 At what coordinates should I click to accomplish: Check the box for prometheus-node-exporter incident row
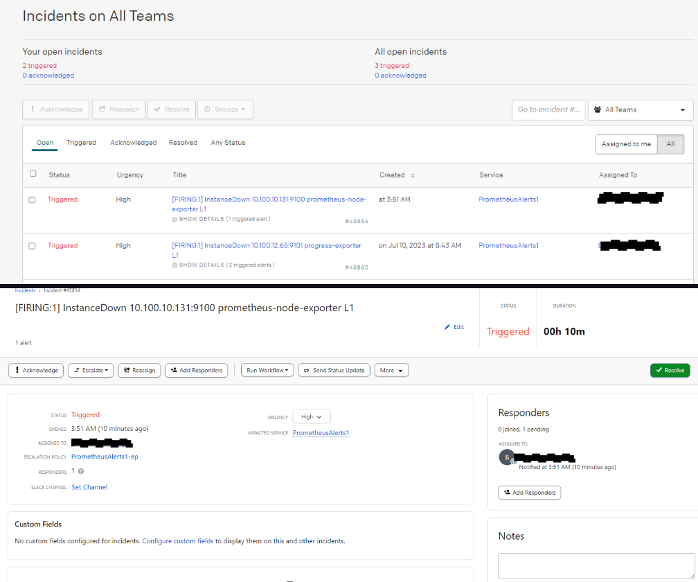pos(32,200)
